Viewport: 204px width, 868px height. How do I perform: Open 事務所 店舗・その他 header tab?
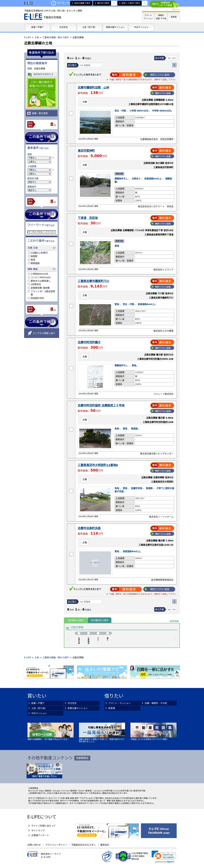pos(161,17)
